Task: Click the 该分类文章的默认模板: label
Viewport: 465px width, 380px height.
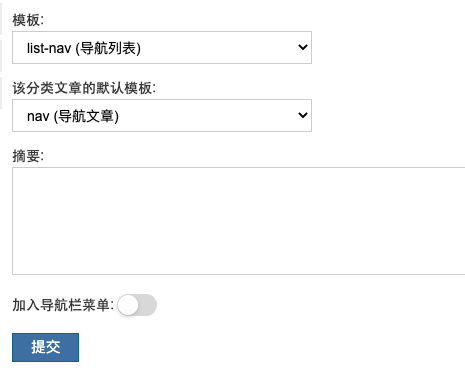Action: tap(84, 88)
